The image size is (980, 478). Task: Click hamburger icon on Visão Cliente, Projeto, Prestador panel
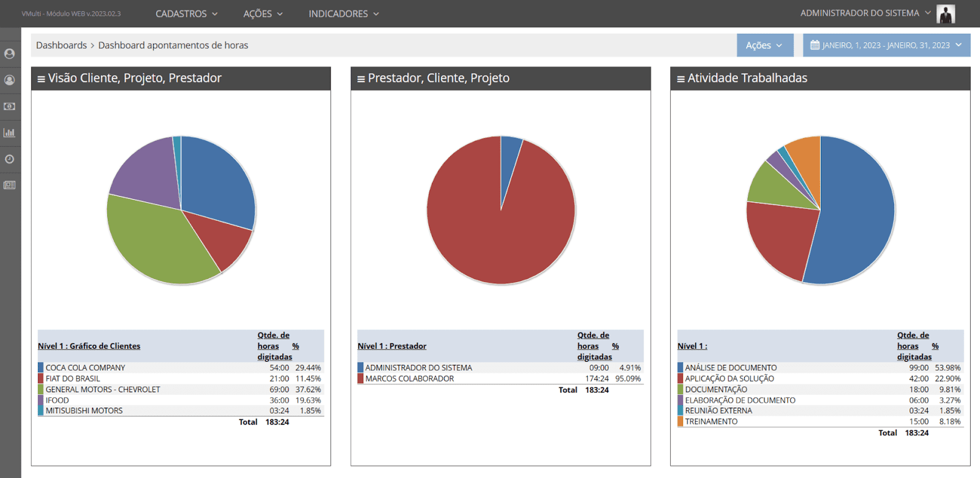(41, 79)
